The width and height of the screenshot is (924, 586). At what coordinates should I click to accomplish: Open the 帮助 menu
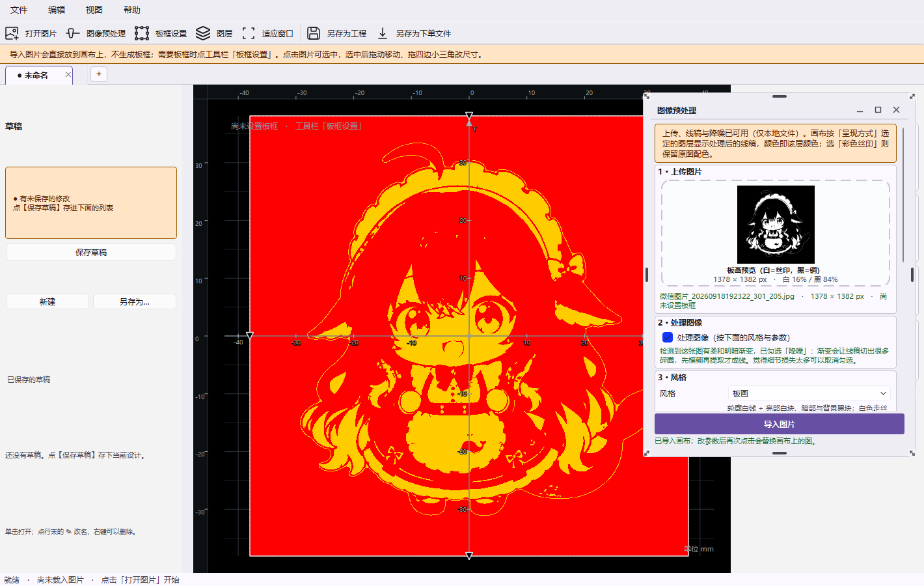132,10
